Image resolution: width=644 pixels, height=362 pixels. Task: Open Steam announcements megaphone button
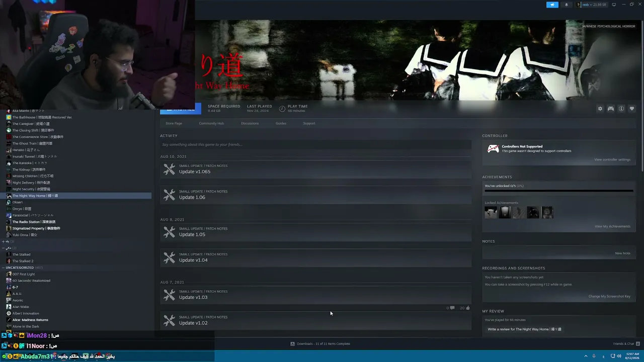pyautogui.click(x=552, y=5)
